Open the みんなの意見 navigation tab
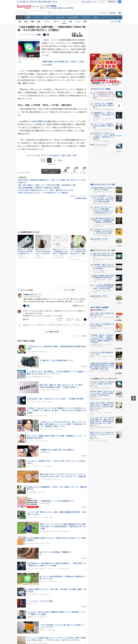Screen dimensions: 138x644 73,17
